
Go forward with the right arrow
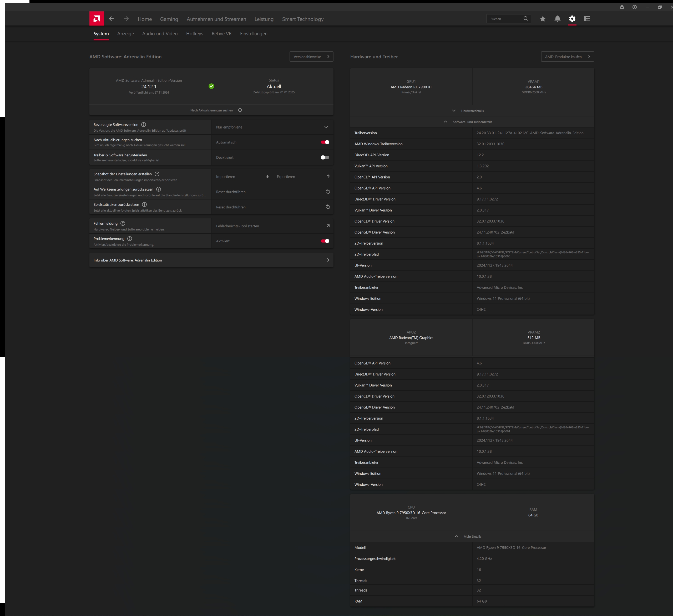tap(126, 19)
